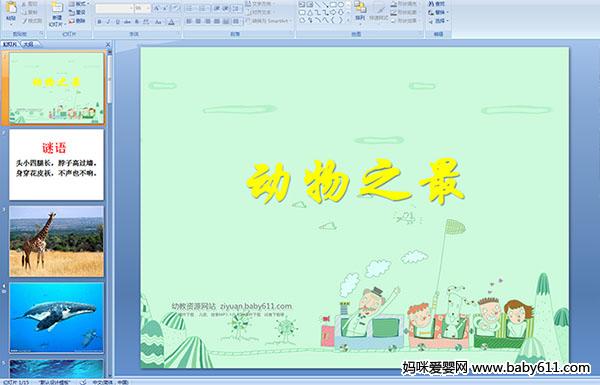Click the New Slide icon
Viewport: 600px width, 385px height.
click(x=57, y=7)
